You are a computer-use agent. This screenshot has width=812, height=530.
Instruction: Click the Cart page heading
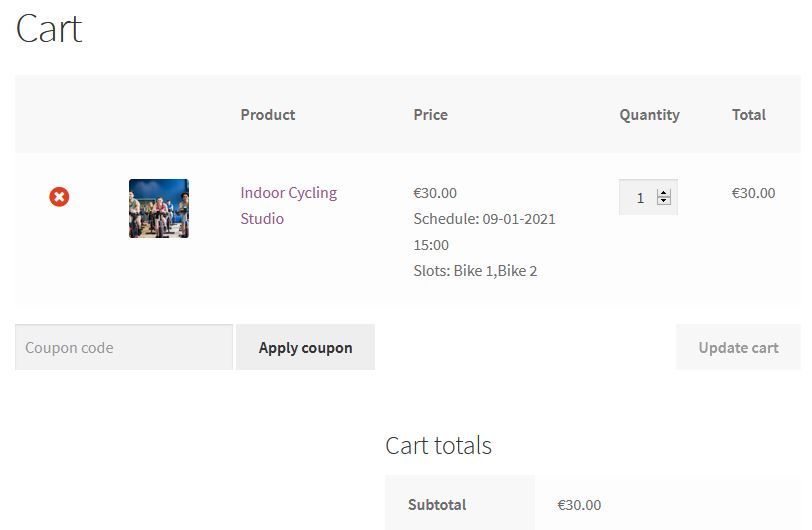coord(49,28)
